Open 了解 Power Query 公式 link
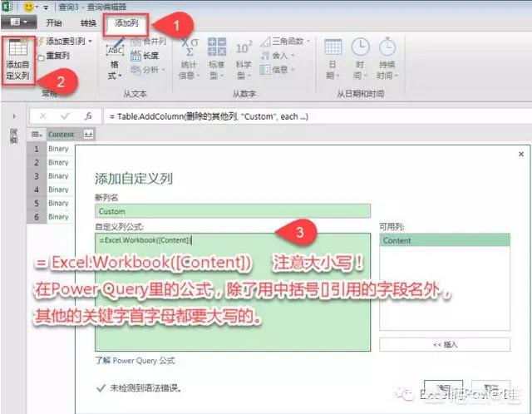532x414 pixels. coord(135,361)
